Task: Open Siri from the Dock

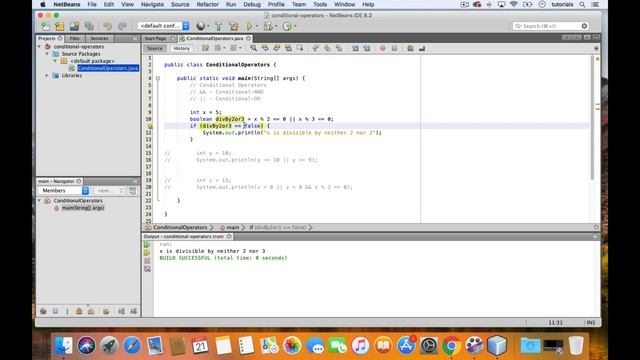Action: point(87,346)
